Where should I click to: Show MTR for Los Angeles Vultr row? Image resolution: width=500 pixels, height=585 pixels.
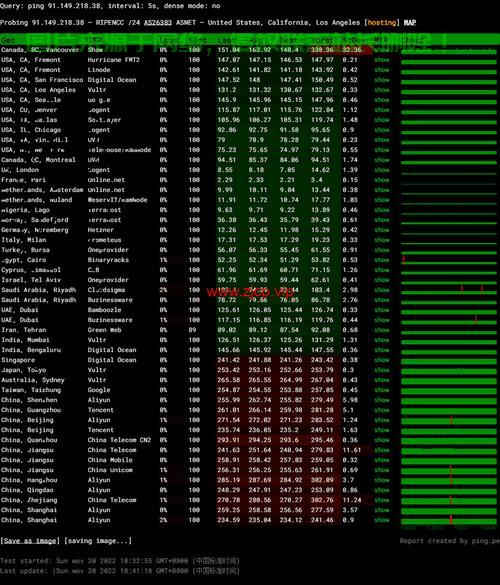(382, 90)
